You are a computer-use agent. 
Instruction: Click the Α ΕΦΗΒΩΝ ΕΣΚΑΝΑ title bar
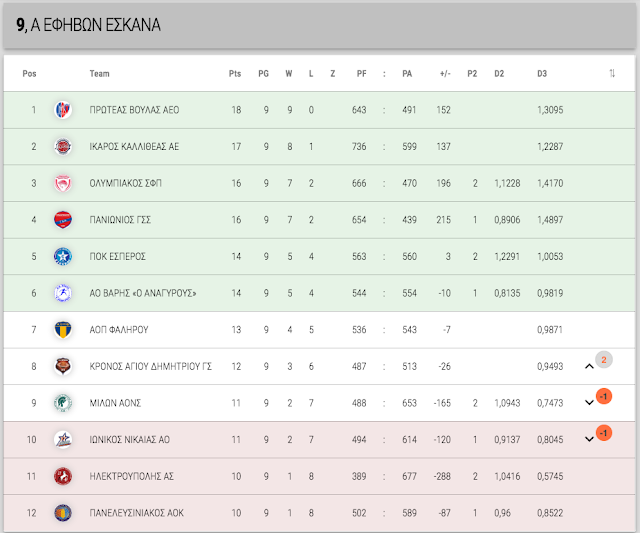click(320, 25)
